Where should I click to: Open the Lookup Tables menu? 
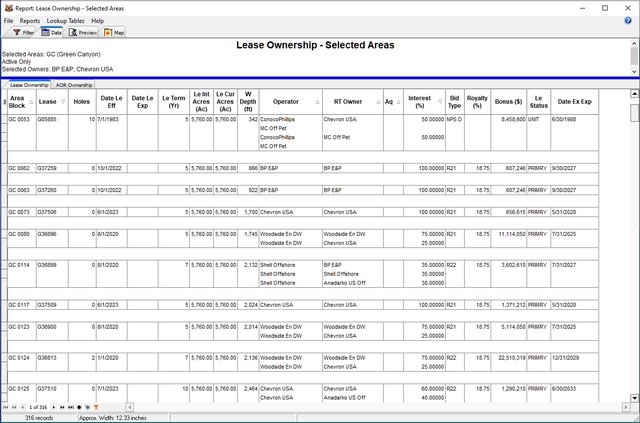coord(65,21)
